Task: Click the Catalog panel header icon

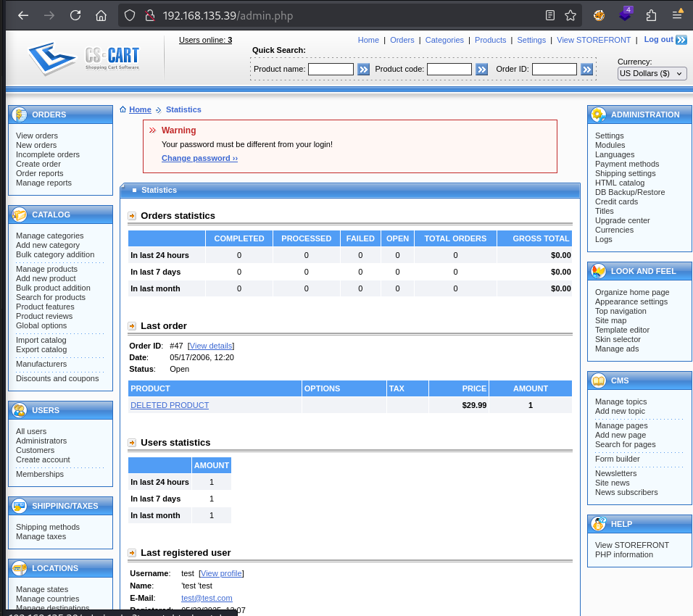Action: 20,214
